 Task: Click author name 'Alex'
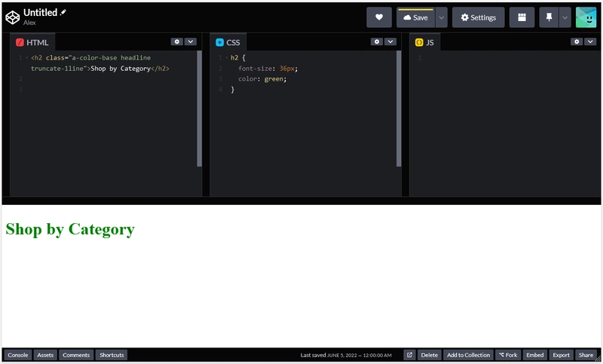(29, 23)
